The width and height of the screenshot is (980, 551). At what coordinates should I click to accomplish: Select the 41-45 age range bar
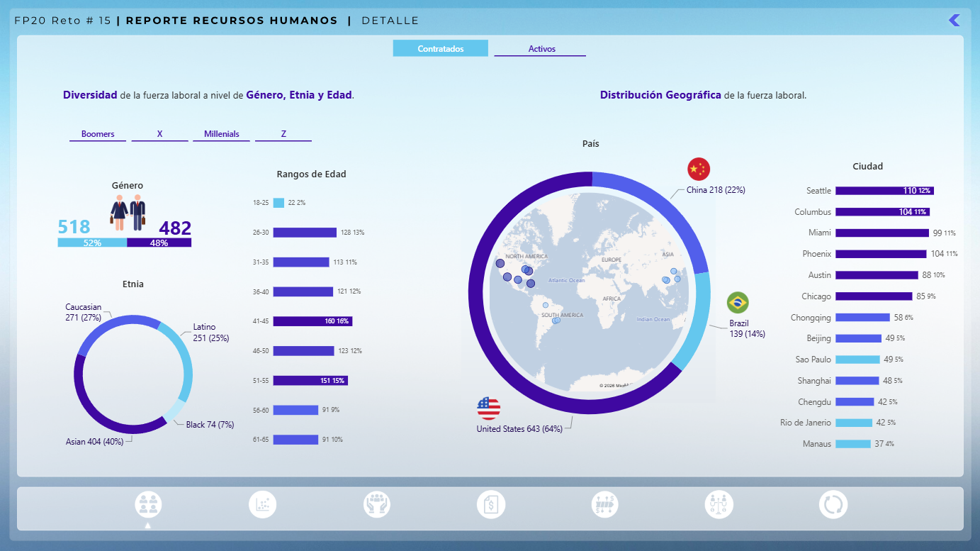click(x=312, y=321)
